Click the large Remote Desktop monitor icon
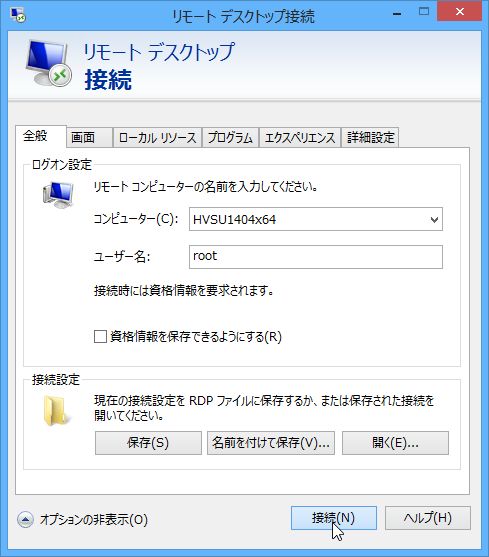The width and height of the screenshot is (489, 557). pyautogui.click(x=49, y=64)
